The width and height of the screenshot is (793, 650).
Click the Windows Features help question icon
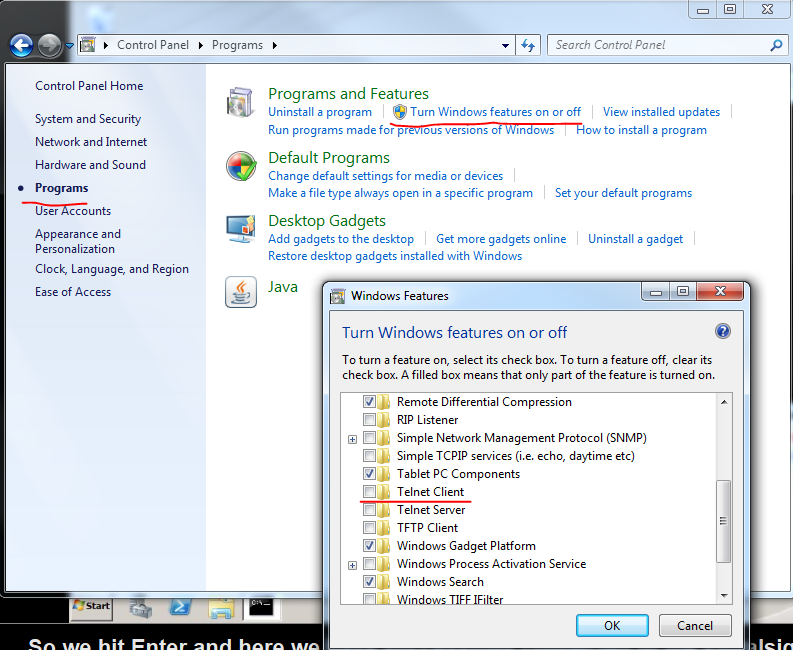(x=723, y=332)
